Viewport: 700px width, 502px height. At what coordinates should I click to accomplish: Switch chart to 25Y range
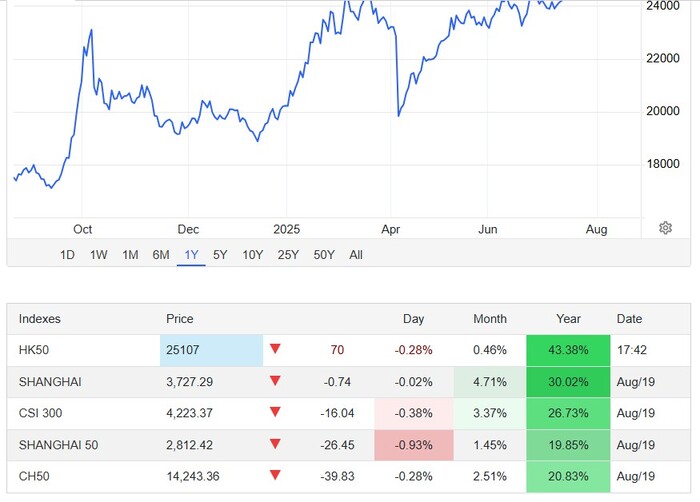288,255
